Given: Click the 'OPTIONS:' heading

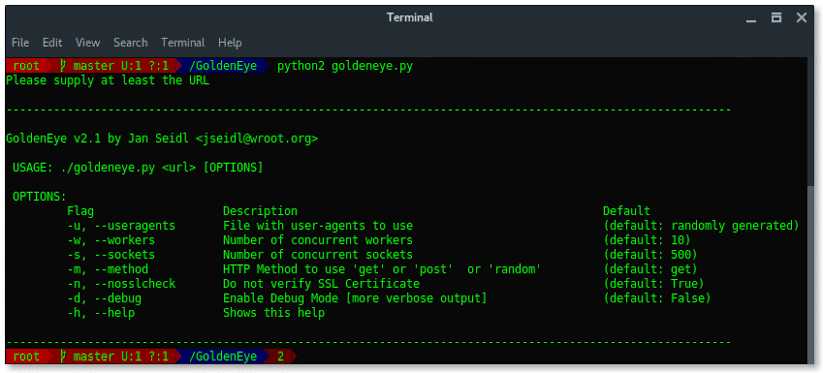Looking at the screenshot, I should tap(40, 197).
